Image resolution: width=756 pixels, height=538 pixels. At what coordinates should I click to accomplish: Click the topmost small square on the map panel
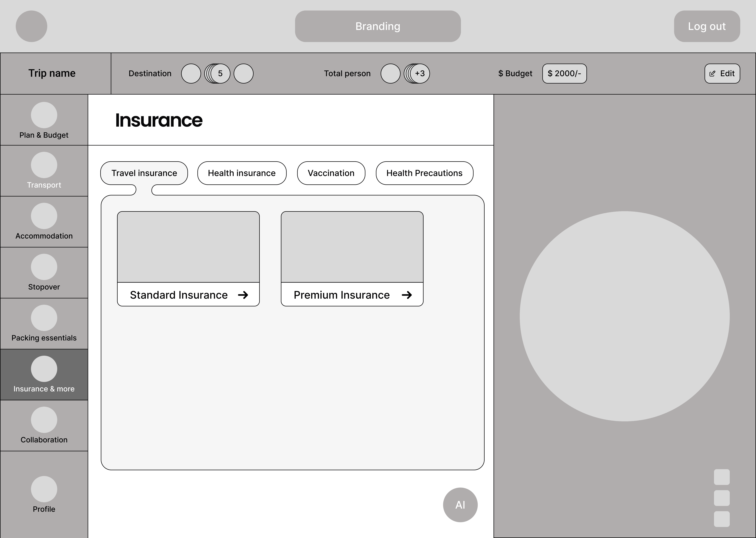point(722,477)
